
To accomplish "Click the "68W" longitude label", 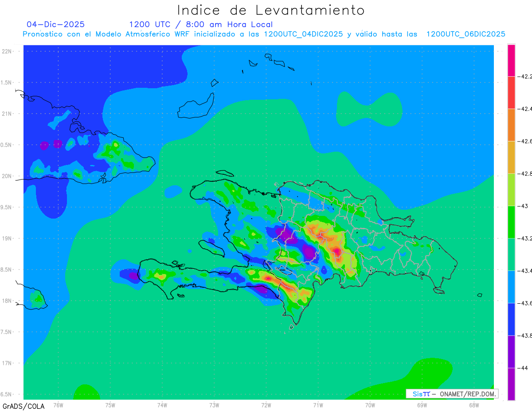I will tap(474, 405).
